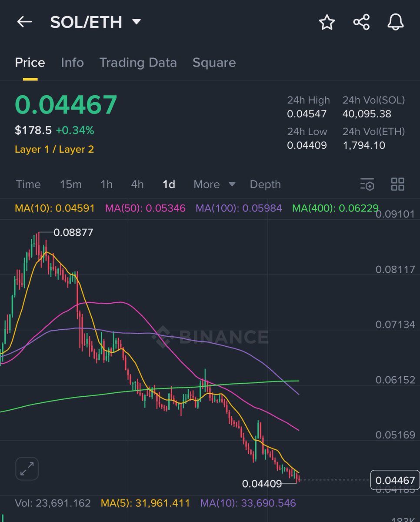The height and width of the screenshot is (522, 420).
Task: Expand the More timeframe dropdown
Action: pyautogui.click(x=214, y=184)
